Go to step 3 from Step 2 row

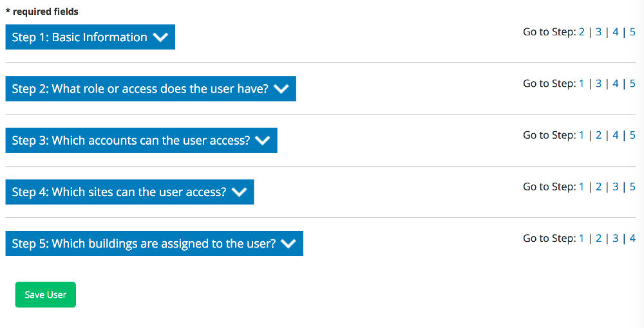pos(598,83)
